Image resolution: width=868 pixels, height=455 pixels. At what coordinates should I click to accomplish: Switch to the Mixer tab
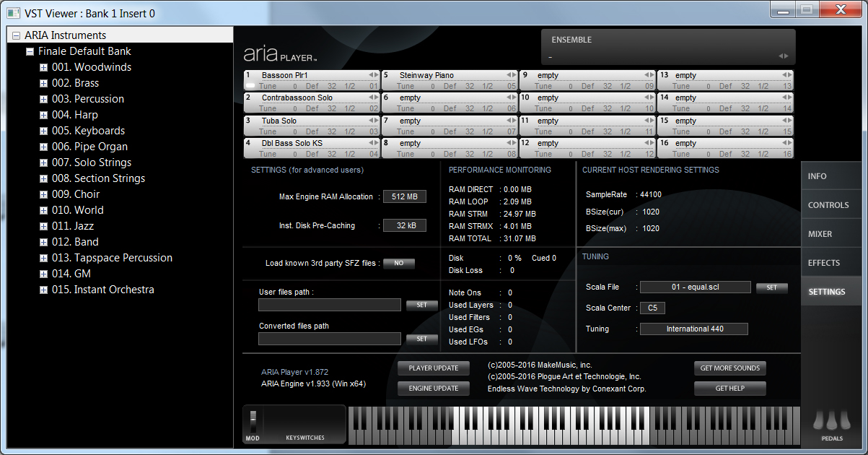(820, 234)
